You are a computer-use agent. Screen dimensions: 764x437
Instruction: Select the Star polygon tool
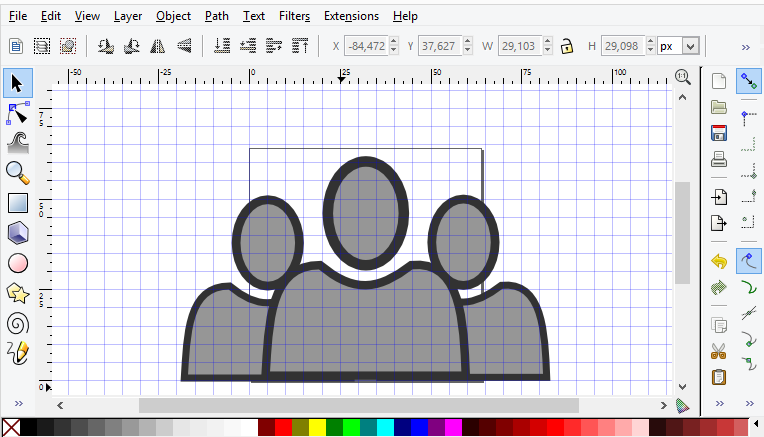[x=18, y=294]
